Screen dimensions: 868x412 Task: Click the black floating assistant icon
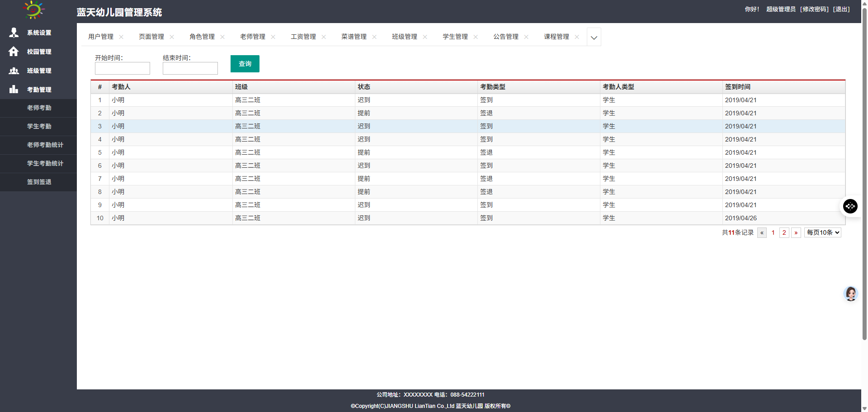point(850,206)
